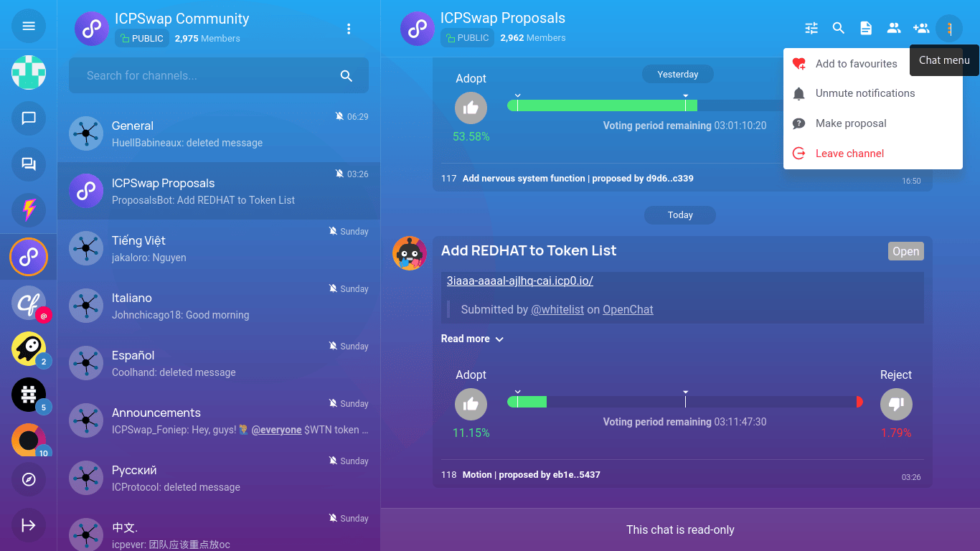Screen dimensions: 980x551
Task: Open the hamburger main menu
Action: 29,27
